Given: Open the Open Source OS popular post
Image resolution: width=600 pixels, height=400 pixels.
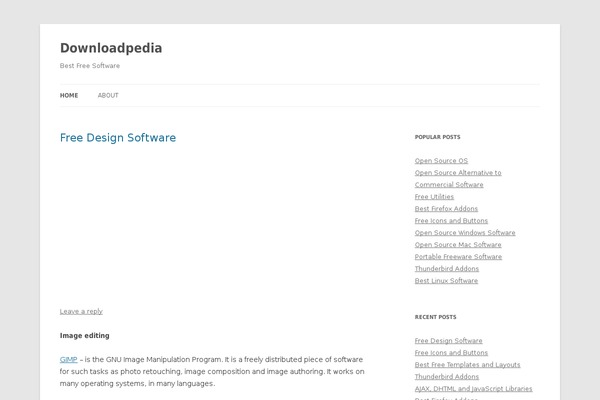Looking at the screenshot, I should click(441, 161).
